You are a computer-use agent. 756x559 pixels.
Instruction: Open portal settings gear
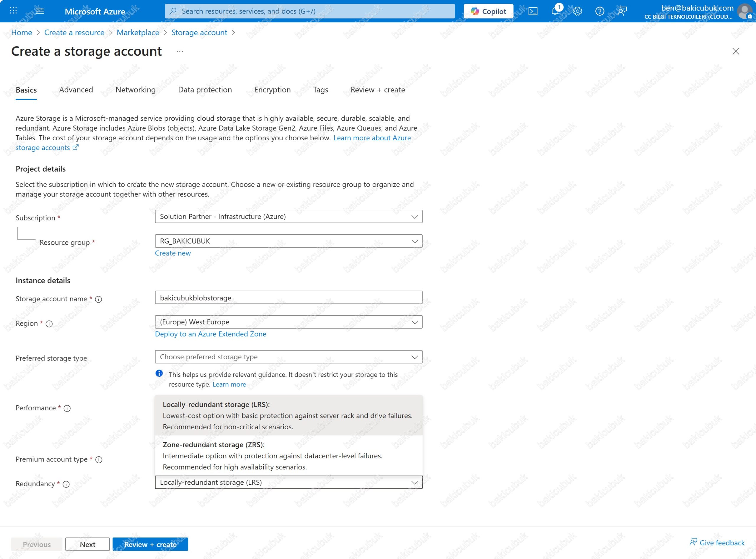coord(577,11)
